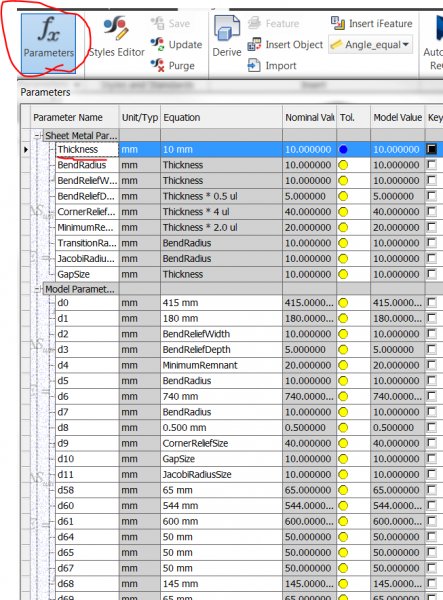Viewport: 443px width, 600px height.
Task: Click the tolerance dot for BendRadius row
Action: point(343,165)
